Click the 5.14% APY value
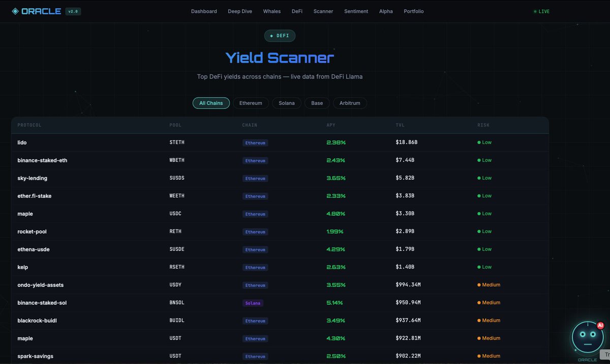The width and height of the screenshot is (610, 364). pos(334,302)
